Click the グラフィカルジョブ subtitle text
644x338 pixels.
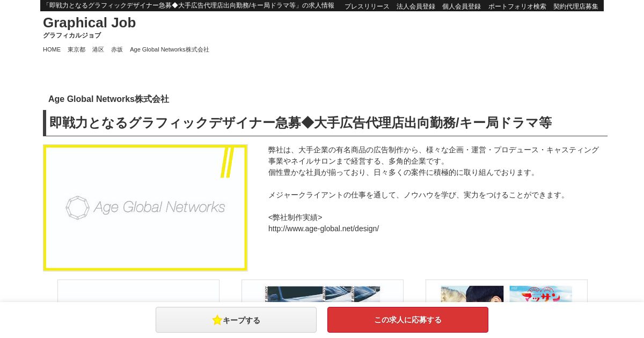coord(72,35)
